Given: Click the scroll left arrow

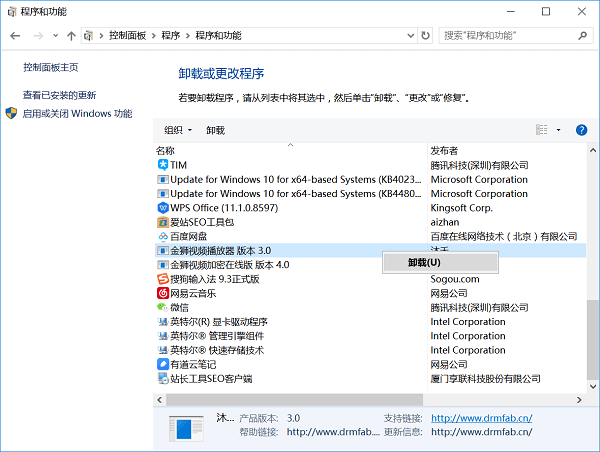Looking at the screenshot, I should 160,400.
